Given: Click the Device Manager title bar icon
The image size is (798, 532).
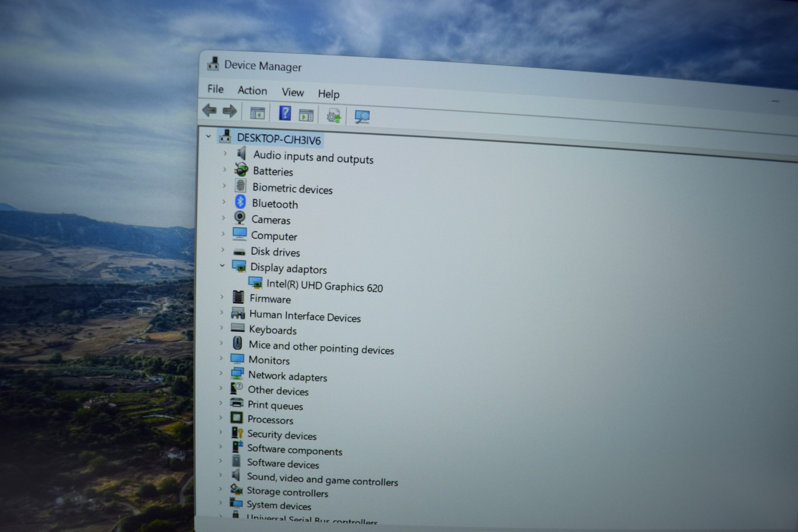Looking at the screenshot, I should click(x=213, y=64).
